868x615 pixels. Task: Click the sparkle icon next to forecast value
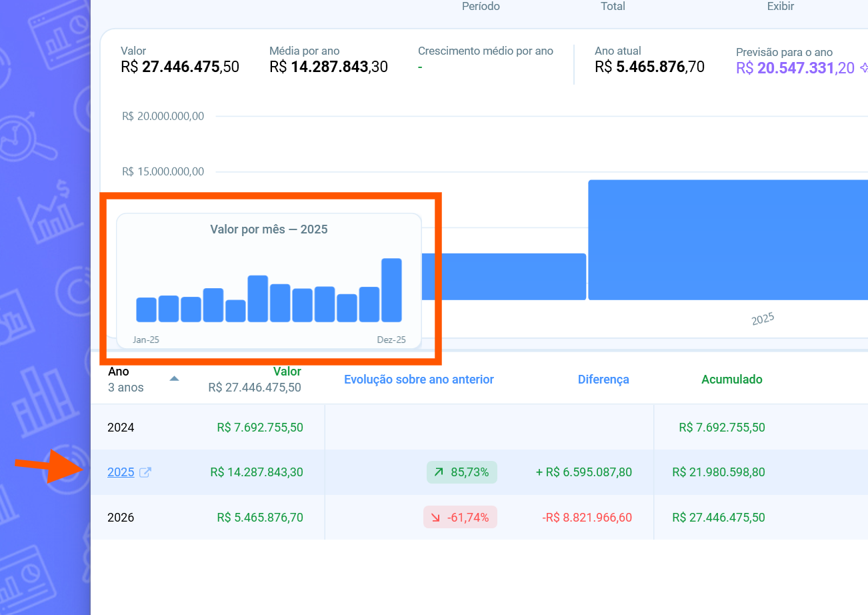point(864,67)
